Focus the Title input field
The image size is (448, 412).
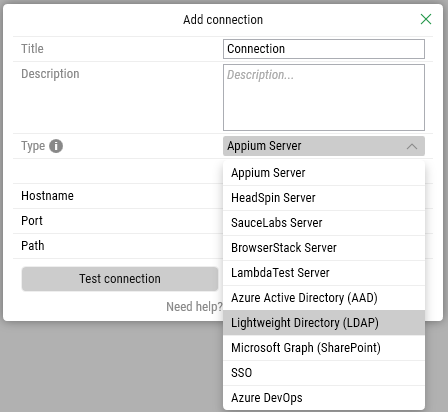(324, 49)
